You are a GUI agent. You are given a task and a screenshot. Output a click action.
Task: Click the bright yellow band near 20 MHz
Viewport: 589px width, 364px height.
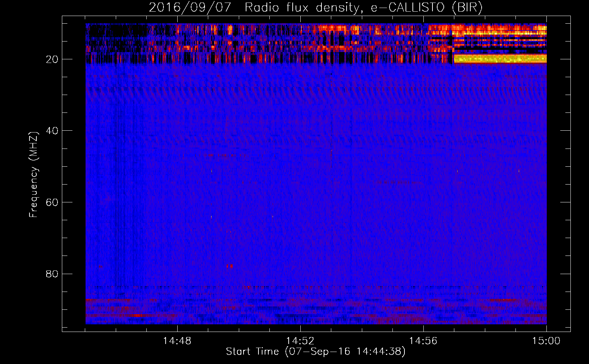coord(500,59)
